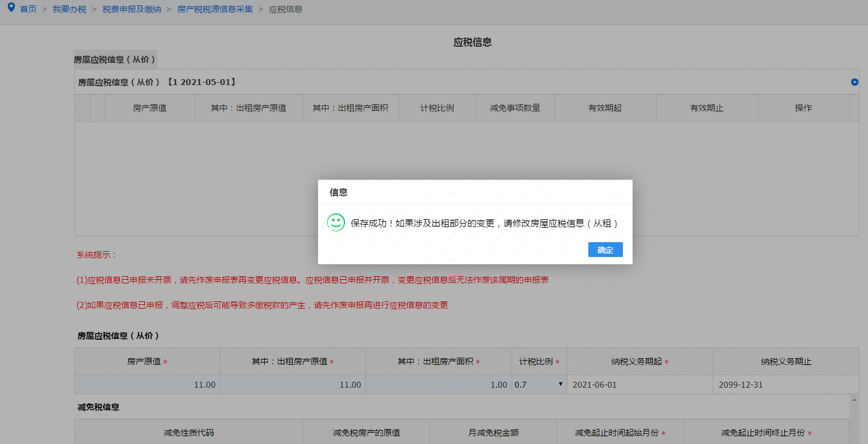
Task: Click the 出租房产面积 field showing 1.00
Action: 438,385
